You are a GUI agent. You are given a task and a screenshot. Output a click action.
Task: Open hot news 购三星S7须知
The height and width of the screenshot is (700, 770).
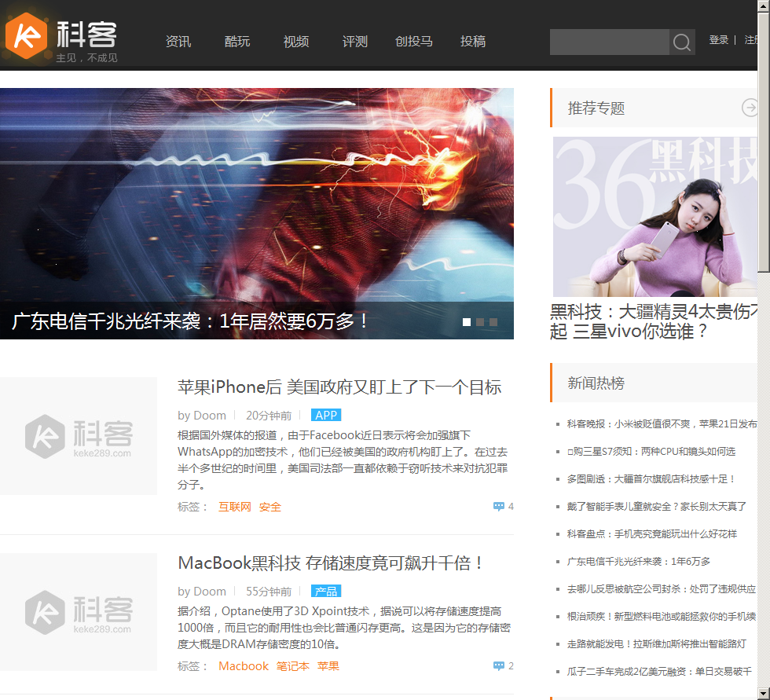[x=651, y=451]
